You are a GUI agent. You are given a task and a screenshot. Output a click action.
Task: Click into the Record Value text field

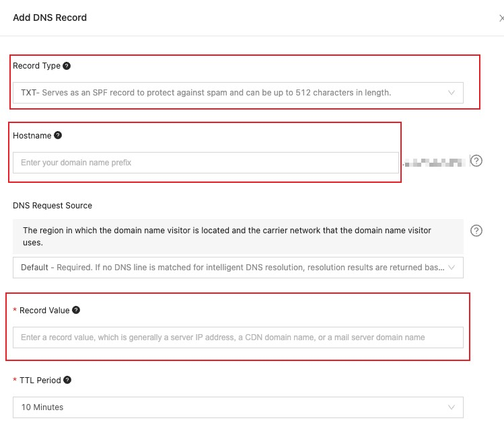pos(238,337)
